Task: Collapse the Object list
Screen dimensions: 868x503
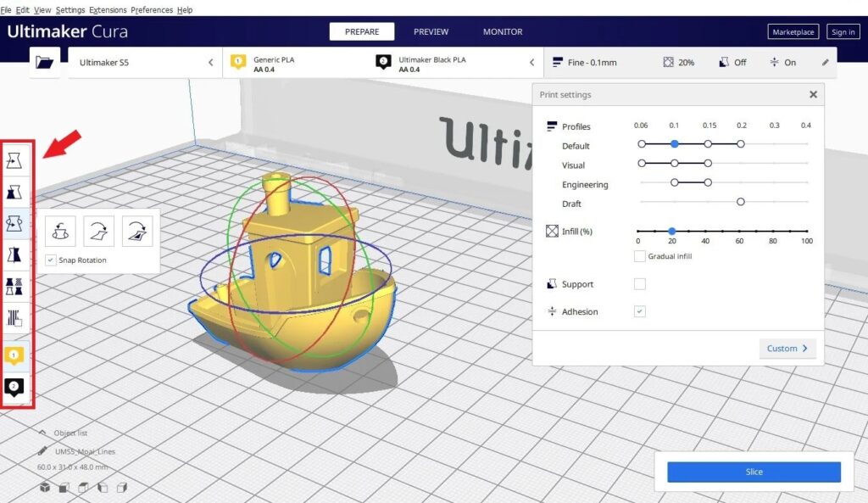Action: coord(42,433)
